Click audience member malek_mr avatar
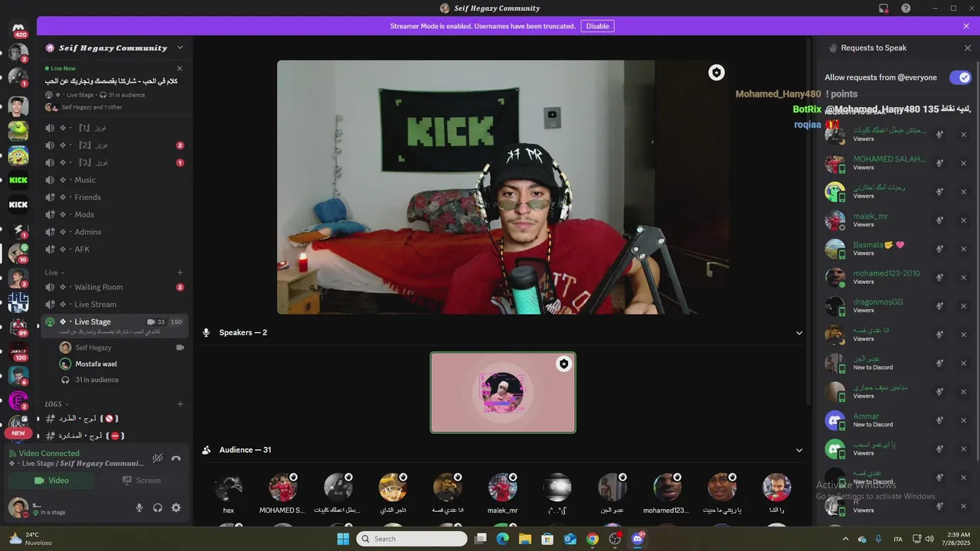 pyautogui.click(x=503, y=487)
